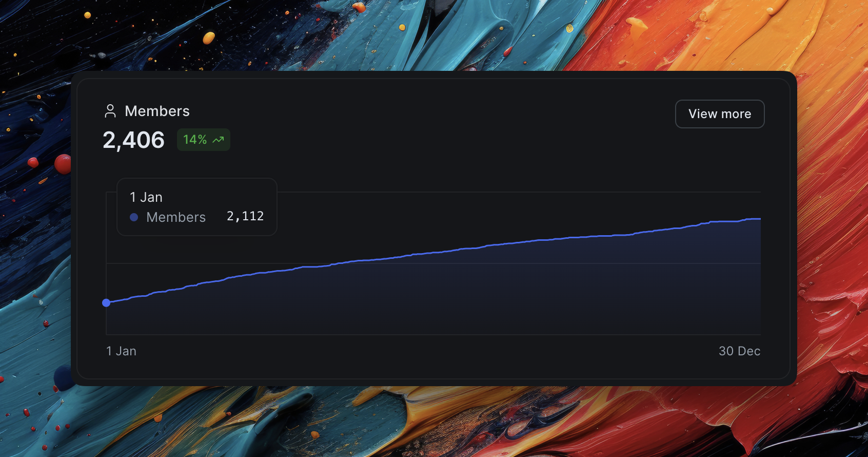
Task: Click the View more button
Action: 720,114
